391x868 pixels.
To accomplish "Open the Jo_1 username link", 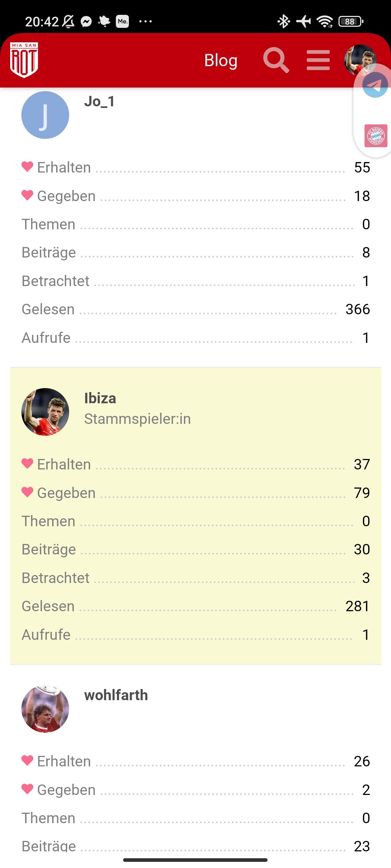I will tap(100, 102).
